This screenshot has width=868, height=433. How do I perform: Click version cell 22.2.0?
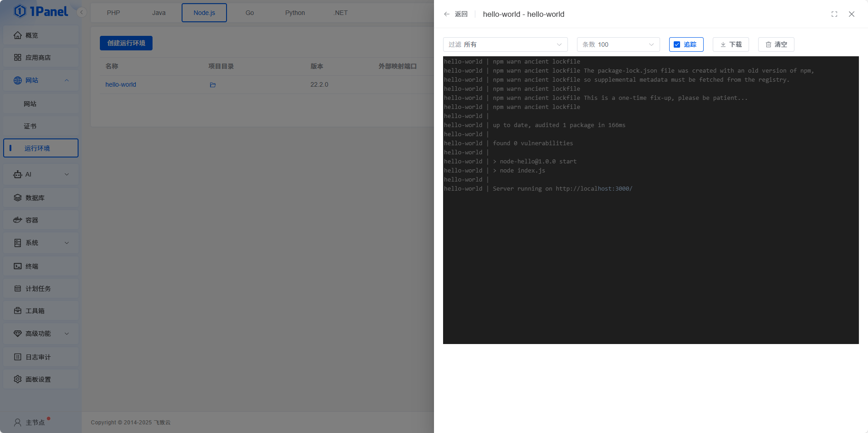pyautogui.click(x=319, y=84)
